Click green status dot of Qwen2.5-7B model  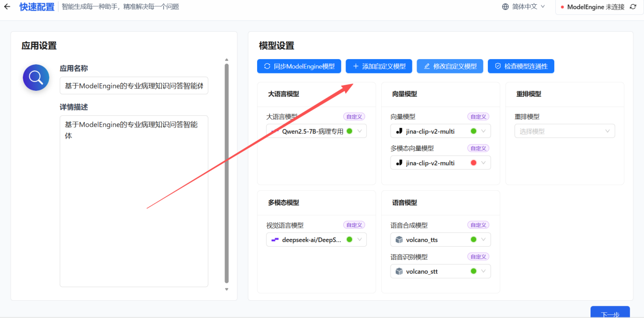point(349,131)
